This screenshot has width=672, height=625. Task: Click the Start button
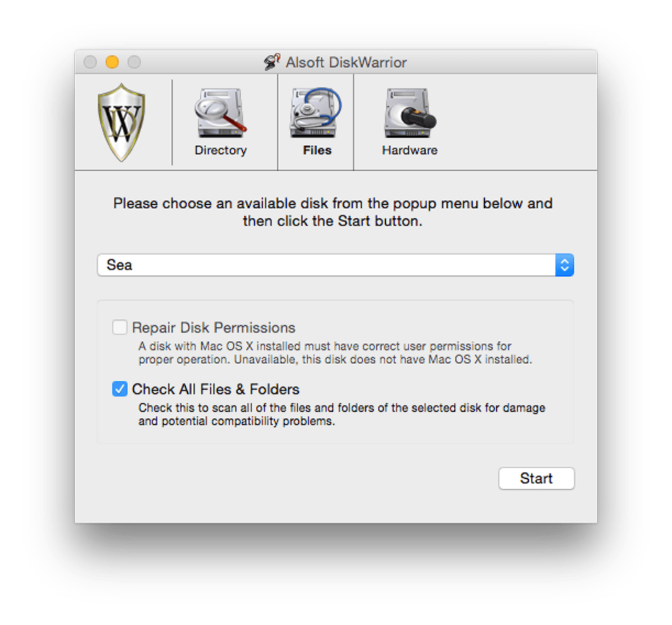pyautogui.click(x=536, y=478)
